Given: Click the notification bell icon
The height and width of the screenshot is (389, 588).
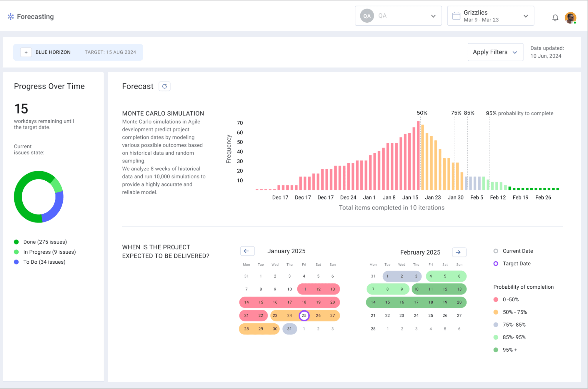Looking at the screenshot, I should (x=554, y=16).
